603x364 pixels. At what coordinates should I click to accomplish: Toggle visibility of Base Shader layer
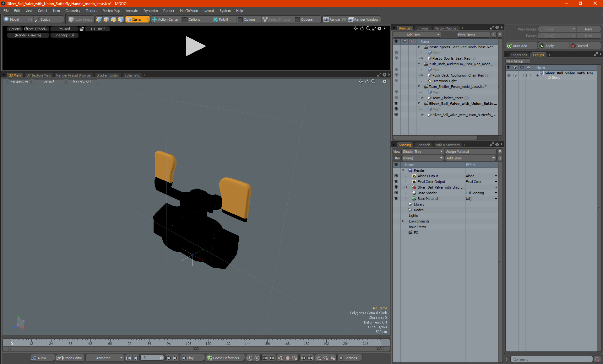(396, 193)
